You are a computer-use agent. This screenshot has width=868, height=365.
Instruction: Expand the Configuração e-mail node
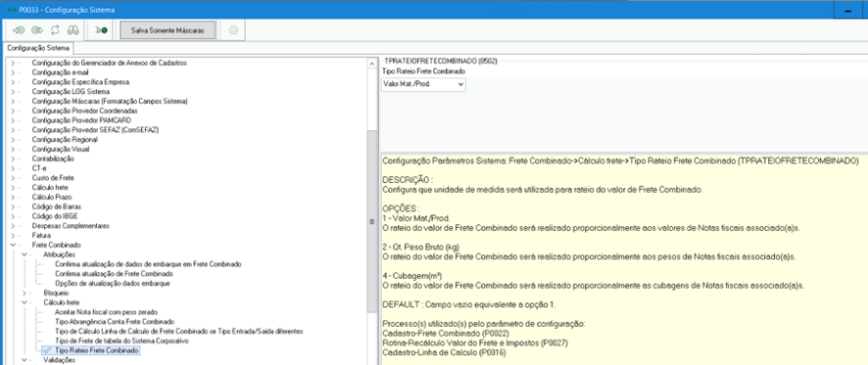13,72
